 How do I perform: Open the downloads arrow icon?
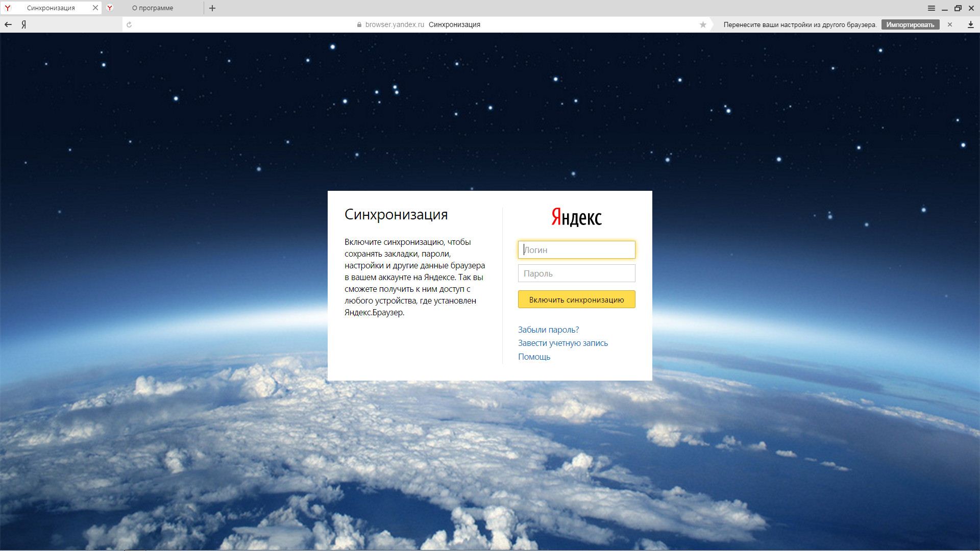tap(970, 24)
